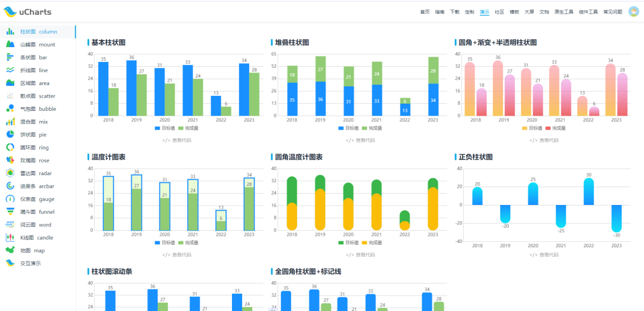The height and width of the screenshot is (311, 644).
Task: Open the 首页 menu item
Action: click(425, 12)
